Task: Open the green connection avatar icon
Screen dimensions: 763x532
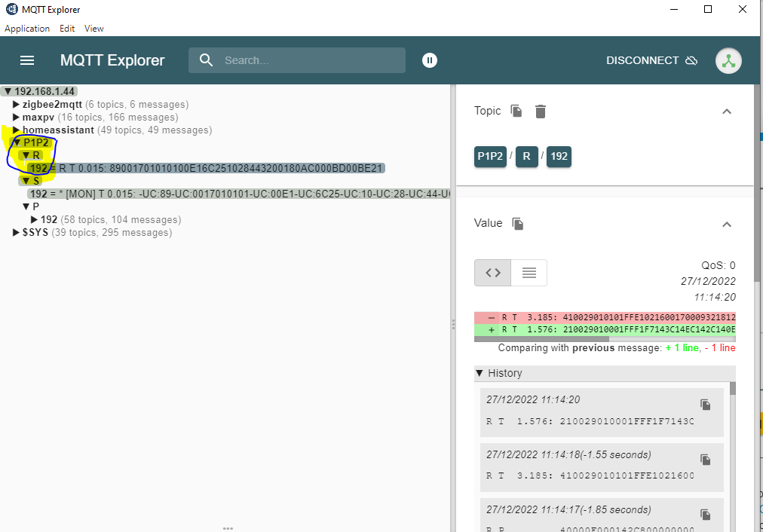Action: click(x=728, y=61)
